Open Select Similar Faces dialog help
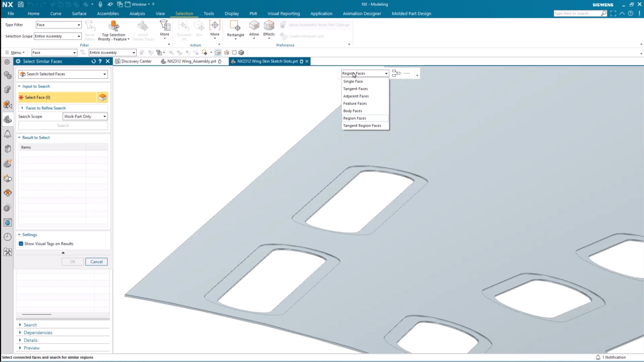The height and width of the screenshot is (362, 644). pyautogui.click(x=100, y=61)
